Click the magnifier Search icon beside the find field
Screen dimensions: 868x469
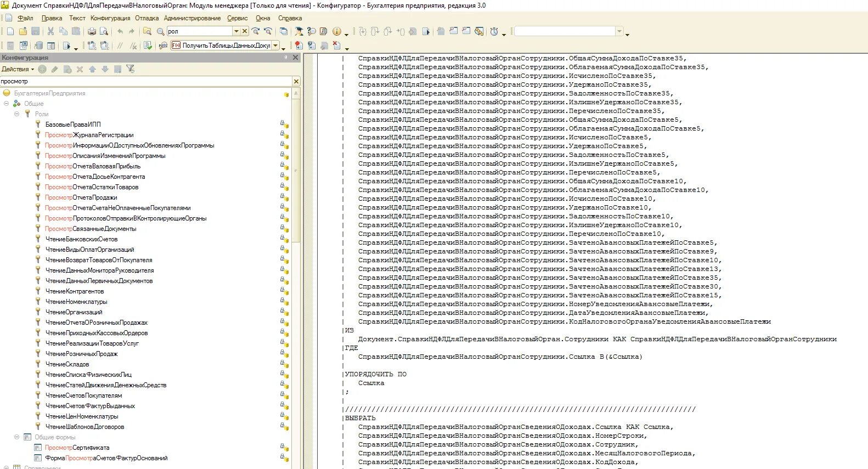[160, 31]
